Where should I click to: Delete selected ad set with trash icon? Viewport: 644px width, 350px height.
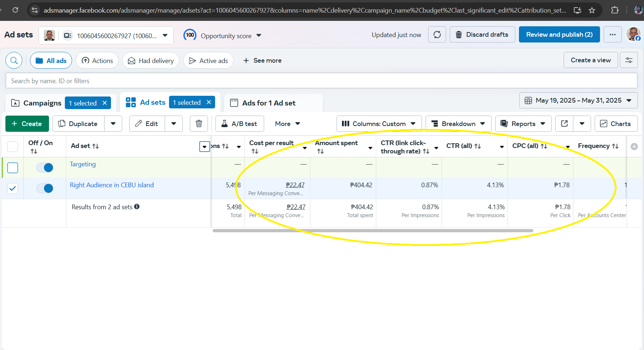pyautogui.click(x=199, y=124)
